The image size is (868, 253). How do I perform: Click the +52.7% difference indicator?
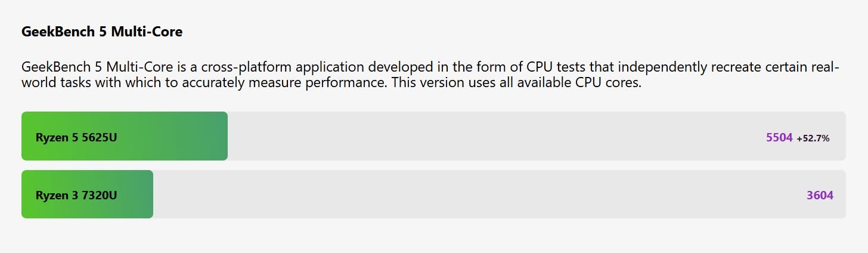(x=813, y=138)
